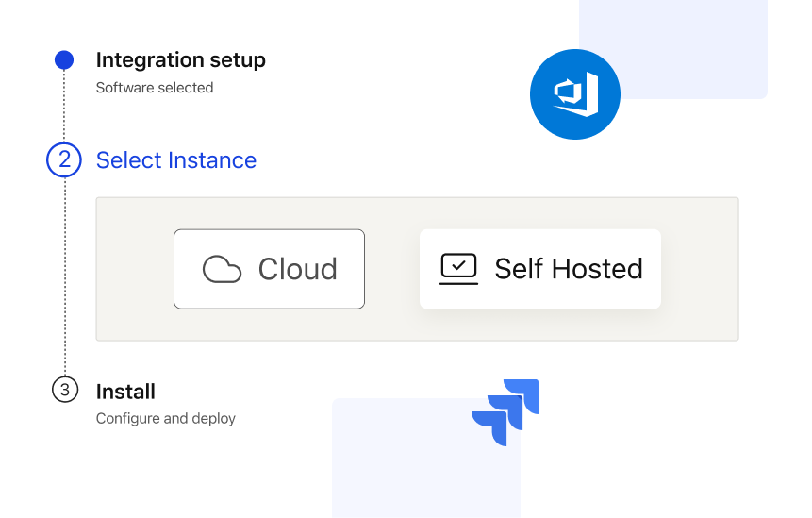Click the 'Configure and deploy' subtitle
The height and width of the screenshot is (518, 812).
click(166, 418)
